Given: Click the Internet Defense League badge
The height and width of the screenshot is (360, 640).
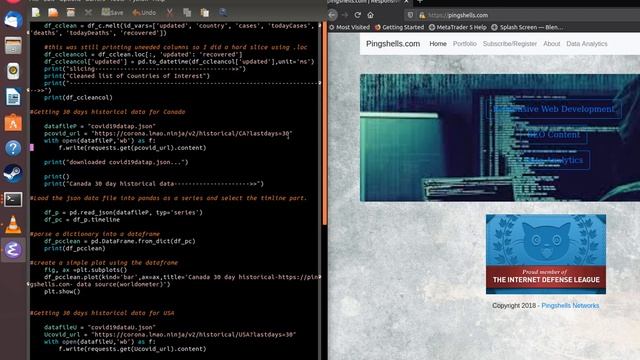Looking at the screenshot, I should tap(546, 254).
